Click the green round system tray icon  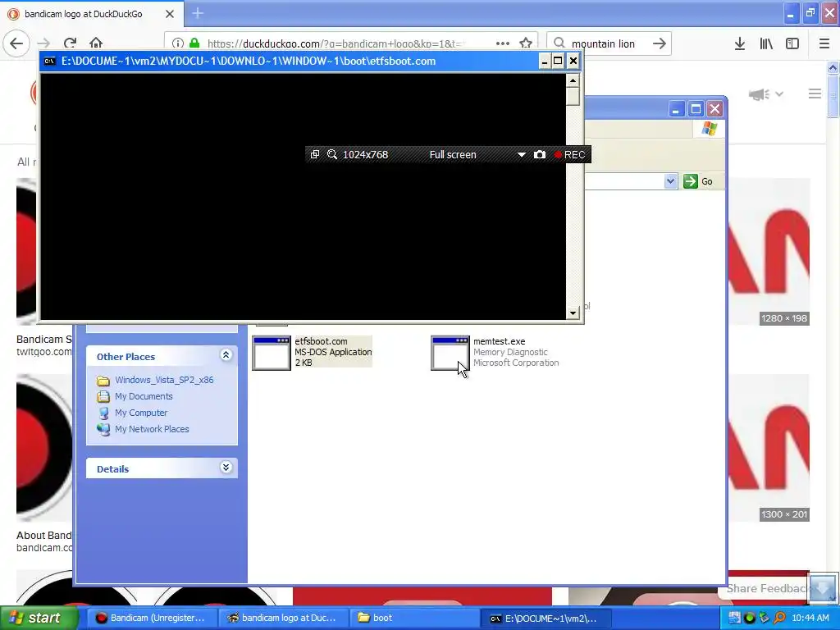[749, 618]
